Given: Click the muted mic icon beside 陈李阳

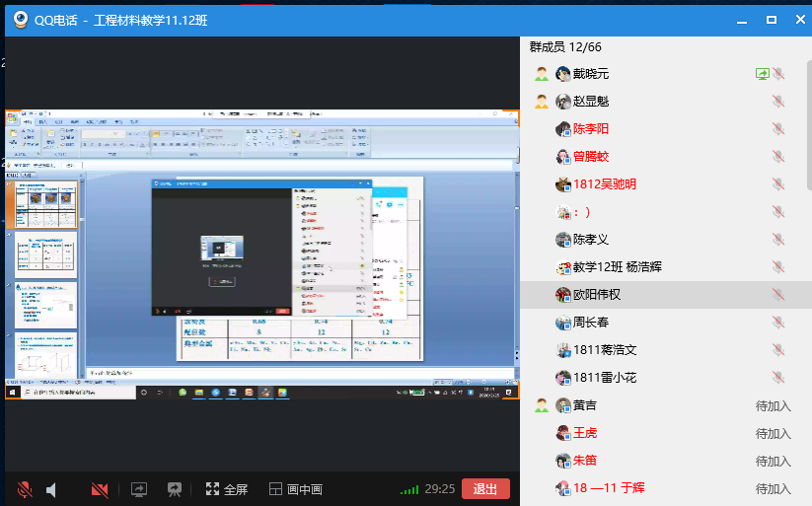Looking at the screenshot, I should (778, 128).
